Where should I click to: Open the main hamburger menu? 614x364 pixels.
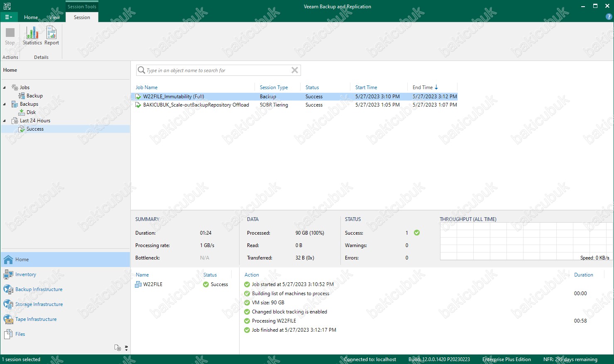8,17
